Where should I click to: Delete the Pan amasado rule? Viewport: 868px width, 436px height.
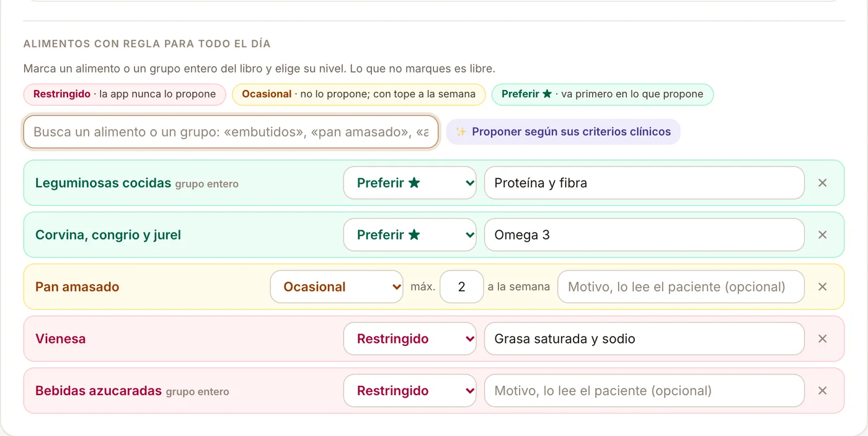(822, 287)
